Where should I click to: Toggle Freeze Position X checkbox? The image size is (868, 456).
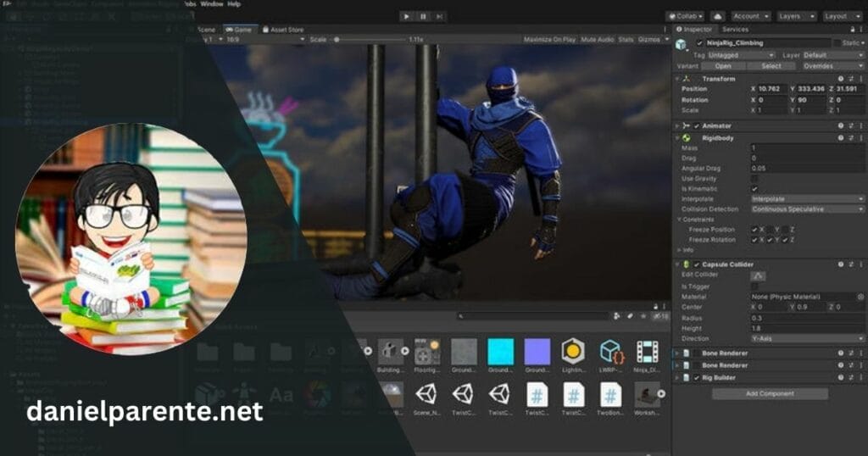click(x=754, y=230)
